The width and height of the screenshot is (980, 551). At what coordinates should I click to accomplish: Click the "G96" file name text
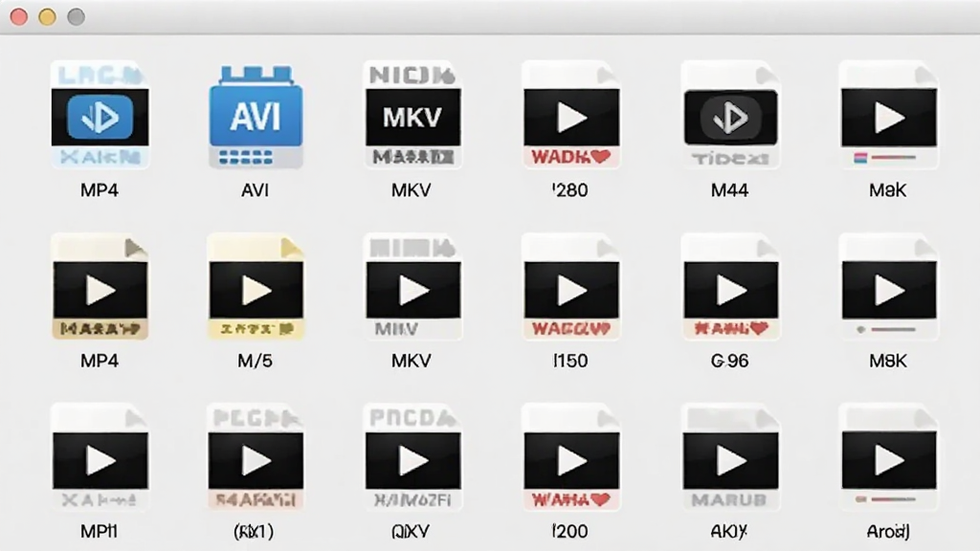(729, 361)
